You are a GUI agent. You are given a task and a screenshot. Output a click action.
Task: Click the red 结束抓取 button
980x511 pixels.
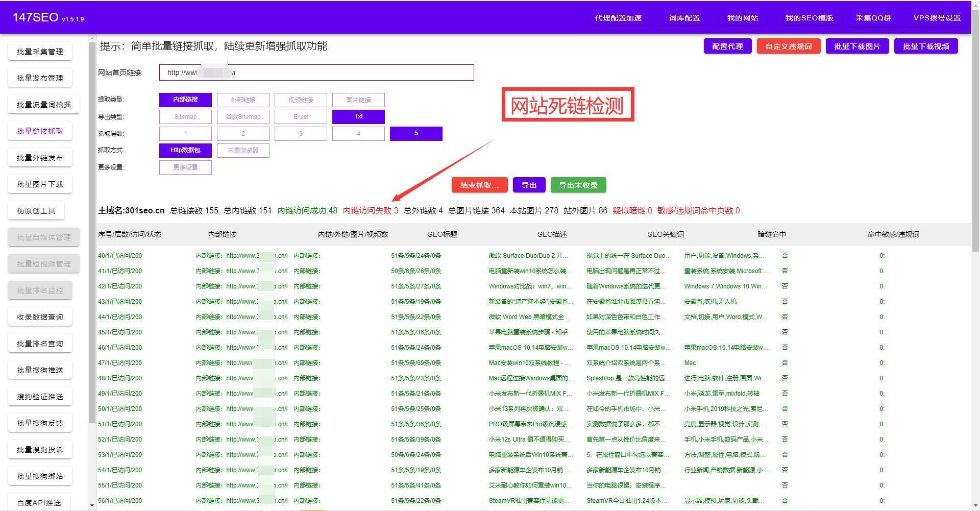click(479, 185)
